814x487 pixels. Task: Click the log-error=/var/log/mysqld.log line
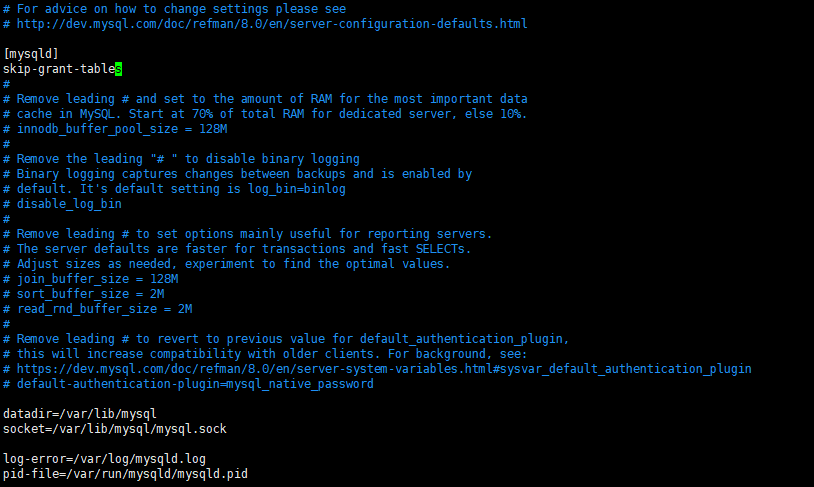tap(104, 459)
